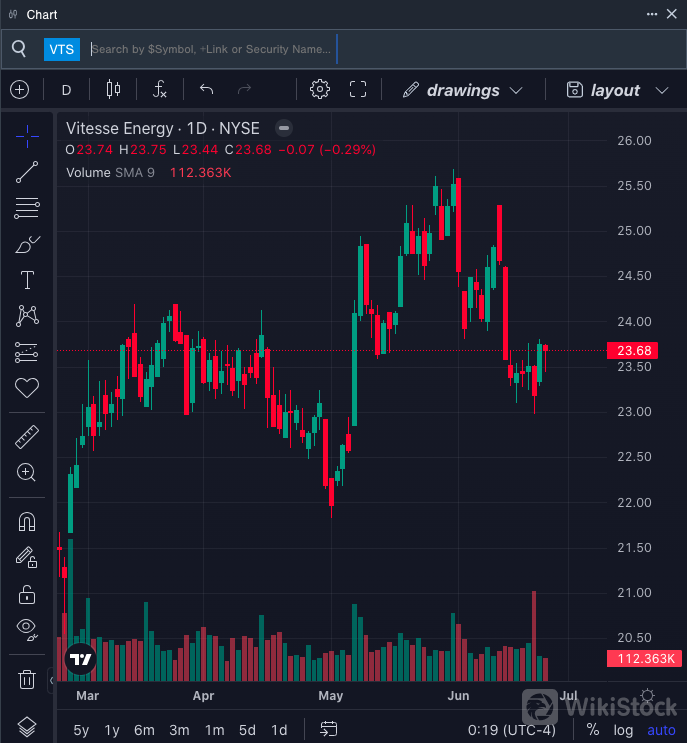The image size is (687, 743).
Task: Select the trend line drawing tool
Action: [27, 172]
